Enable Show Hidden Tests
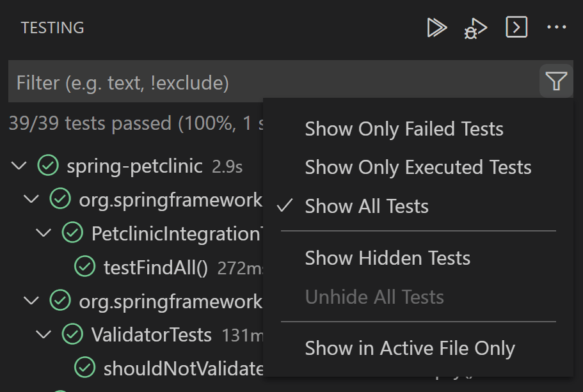 [x=387, y=258]
